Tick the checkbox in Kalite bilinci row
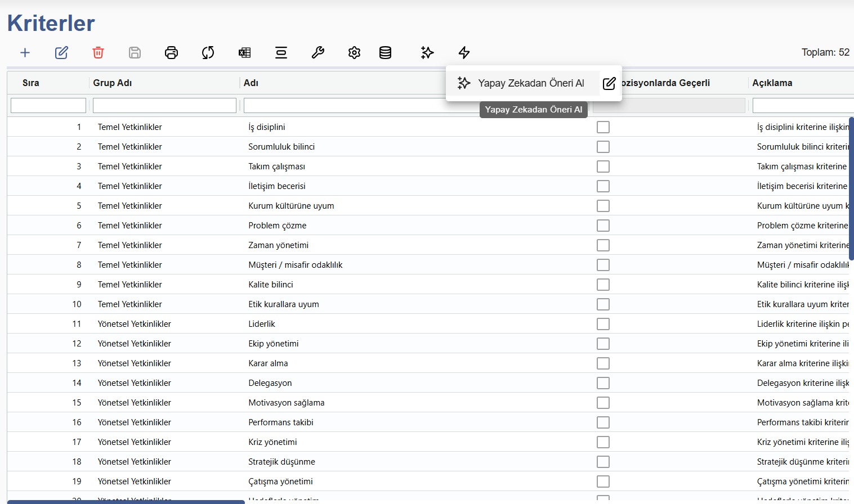This screenshot has height=504, width=854. tap(603, 285)
